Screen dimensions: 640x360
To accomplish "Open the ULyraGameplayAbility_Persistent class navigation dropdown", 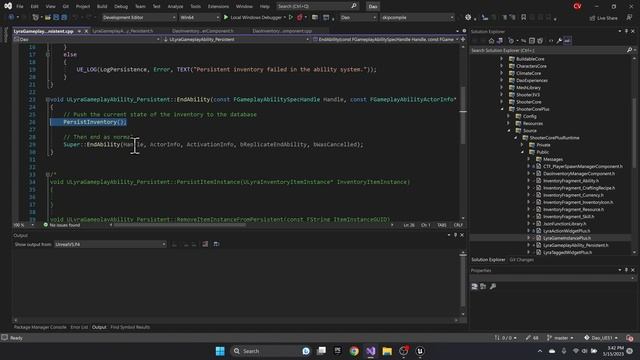I will point(236,40).
